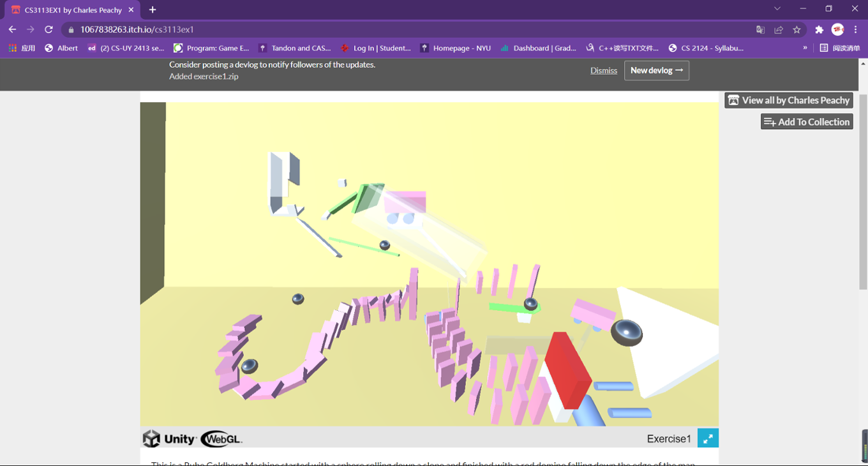The width and height of the screenshot is (868, 466).
Task: Click the share icon in the address bar
Action: point(779,29)
